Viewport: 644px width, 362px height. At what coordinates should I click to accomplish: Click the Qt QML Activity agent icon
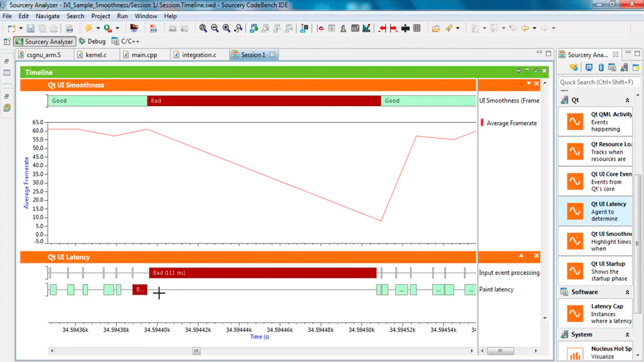575,121
